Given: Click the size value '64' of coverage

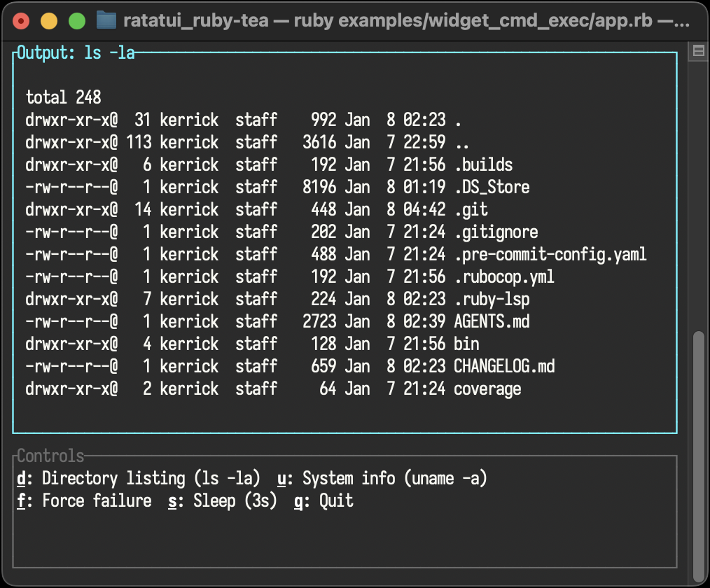Looking at the screenshot, I should (328, 388).
